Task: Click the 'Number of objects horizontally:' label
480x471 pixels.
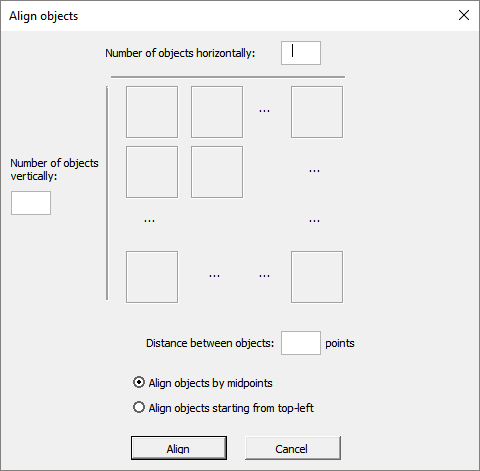Action: click(180, 53)
